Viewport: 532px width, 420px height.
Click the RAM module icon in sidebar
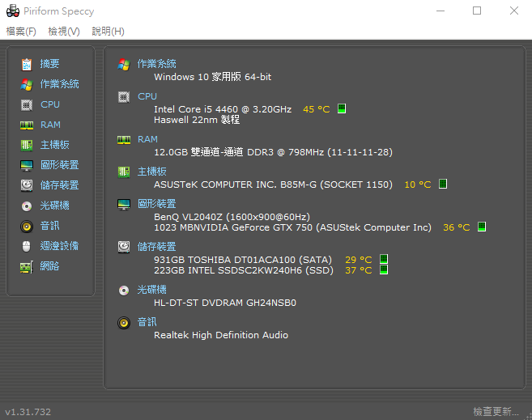pos(27,125)
